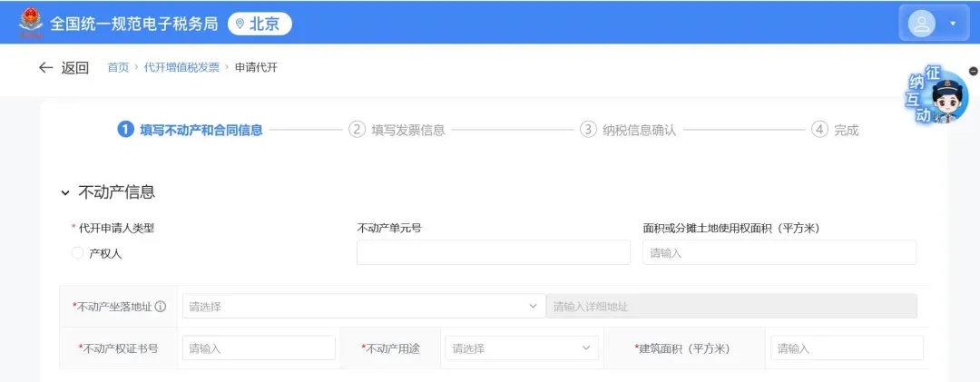Expand the user account dropdown arrow
This screenshot has width=980, height=382.
point(953,24)
